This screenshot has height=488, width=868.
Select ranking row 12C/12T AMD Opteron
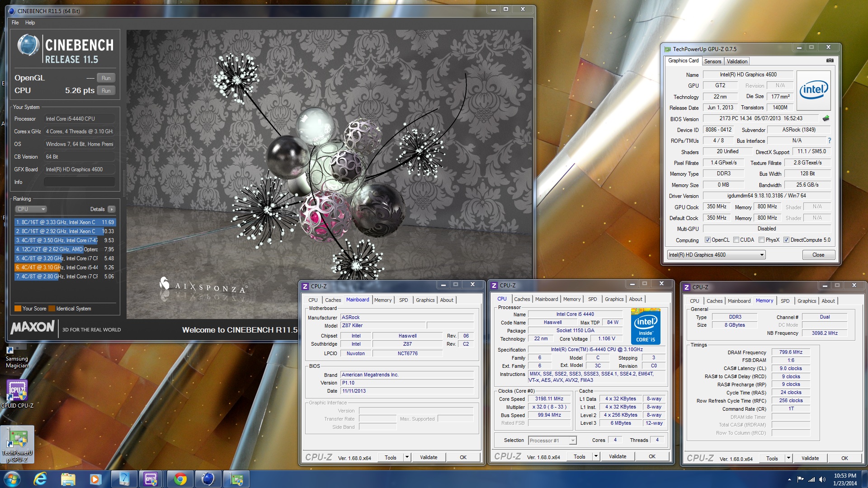[x=65, y=249]
